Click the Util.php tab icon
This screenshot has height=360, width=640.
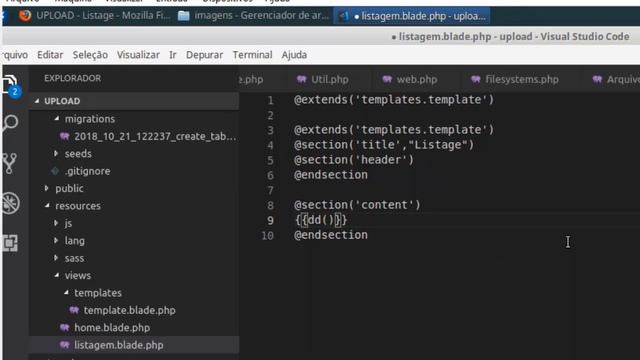302,79
